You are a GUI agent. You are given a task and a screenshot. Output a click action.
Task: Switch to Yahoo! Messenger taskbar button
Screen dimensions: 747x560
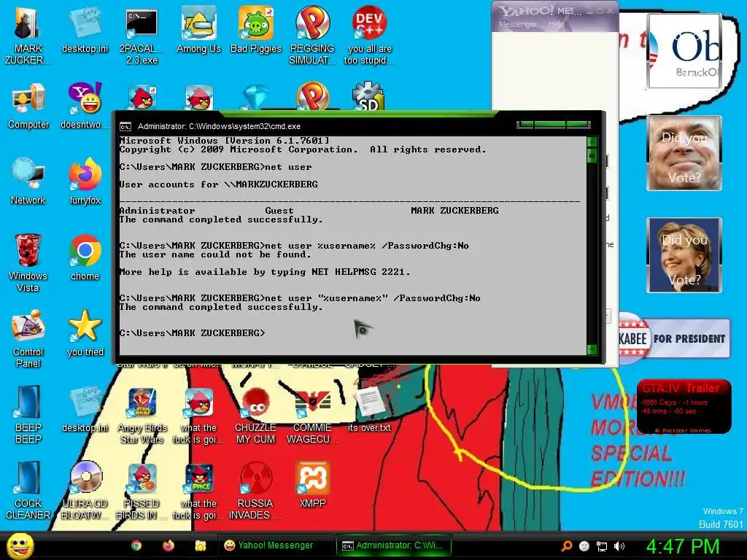[275, 545]
